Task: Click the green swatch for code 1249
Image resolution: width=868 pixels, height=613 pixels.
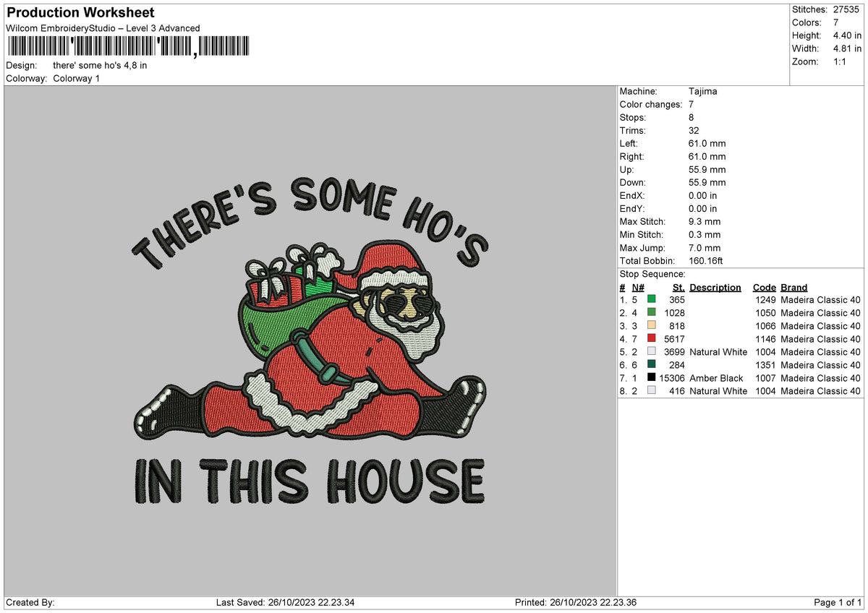Action: [652, 299]
